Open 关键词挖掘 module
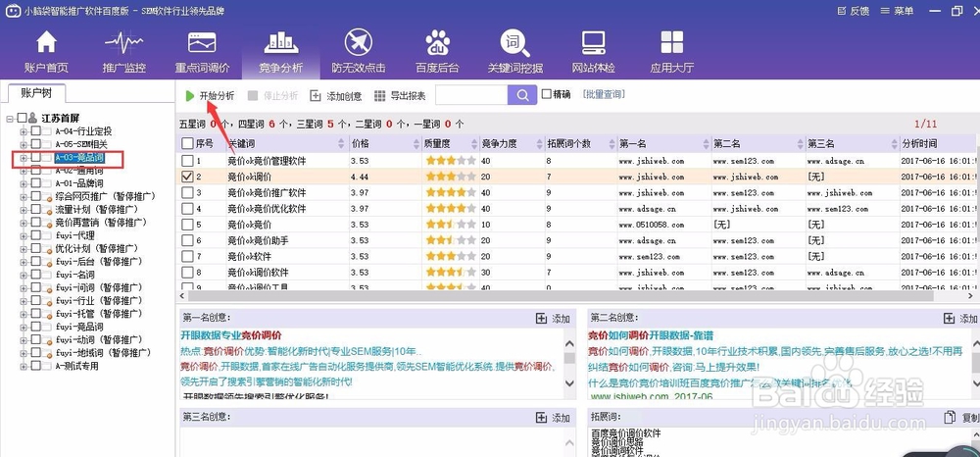Screen dimensions: 980x457 (x=515, y=51)
